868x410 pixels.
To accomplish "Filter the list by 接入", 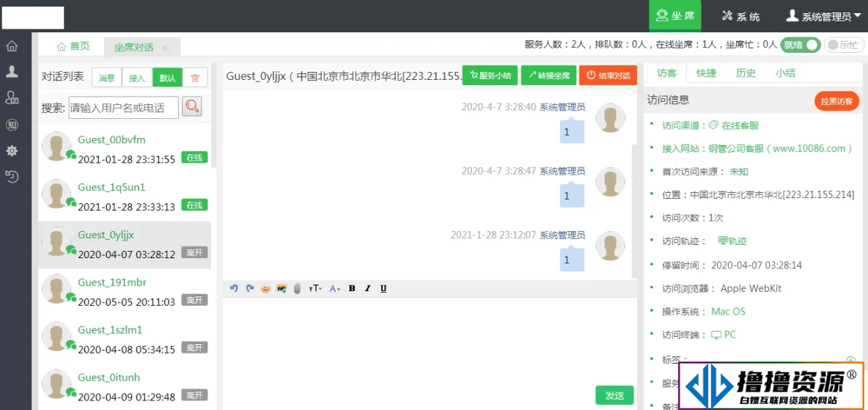I will pyautogui.click(x=137, y=78).
